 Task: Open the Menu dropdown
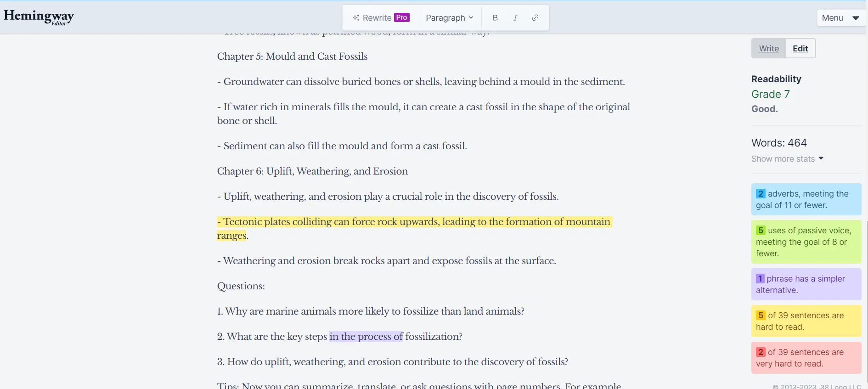pyautogui.click(x=840, y=18)
